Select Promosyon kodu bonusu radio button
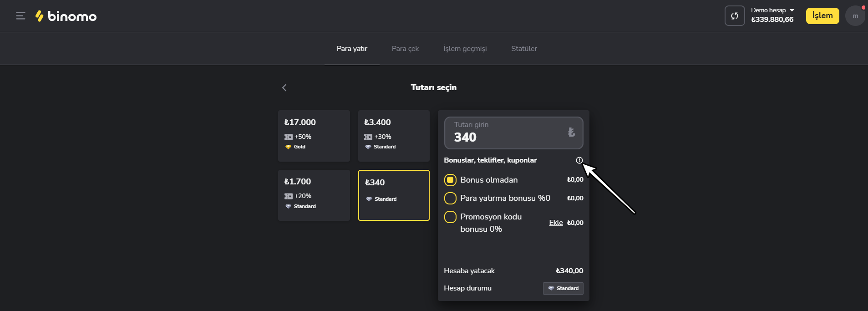The height and width of the screenshot is (311, 868). point(450,217)
